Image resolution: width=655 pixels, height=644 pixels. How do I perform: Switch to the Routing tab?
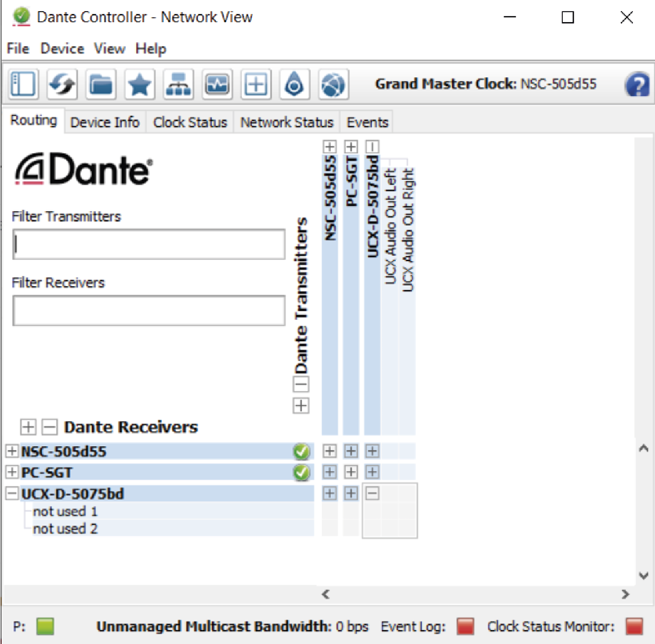point(34,120)
